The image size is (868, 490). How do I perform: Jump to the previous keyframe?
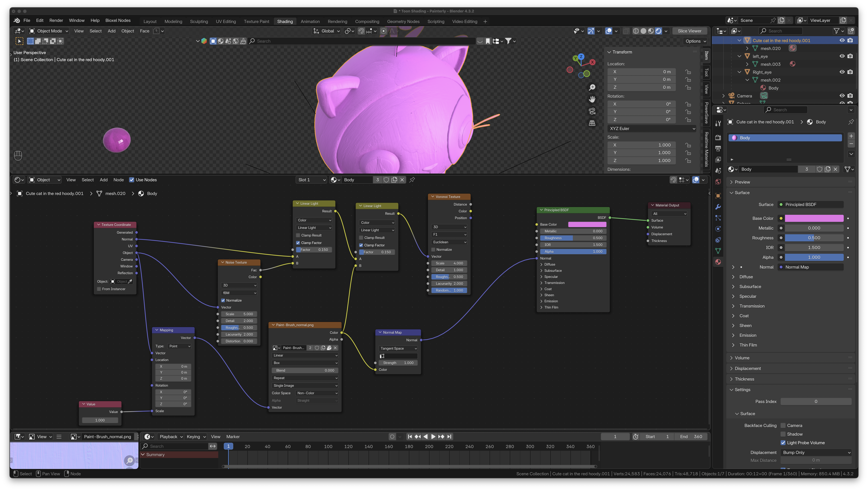click(418, 437)
